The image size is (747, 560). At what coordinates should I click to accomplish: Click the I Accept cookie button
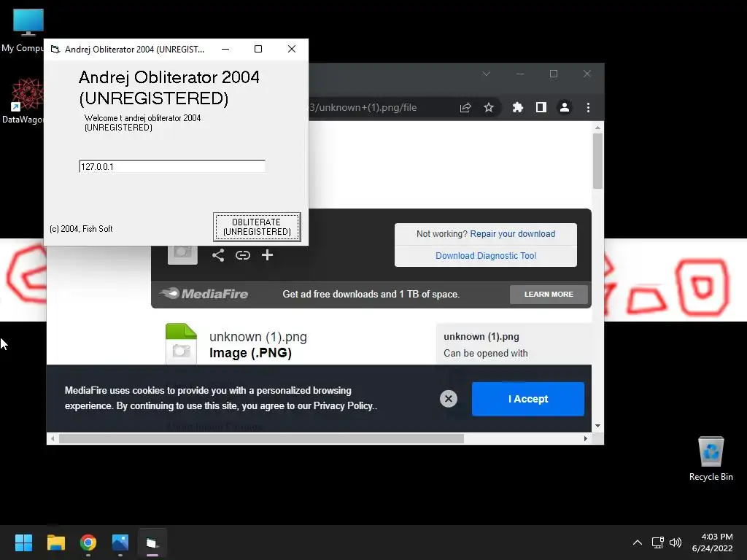point(528,399)
